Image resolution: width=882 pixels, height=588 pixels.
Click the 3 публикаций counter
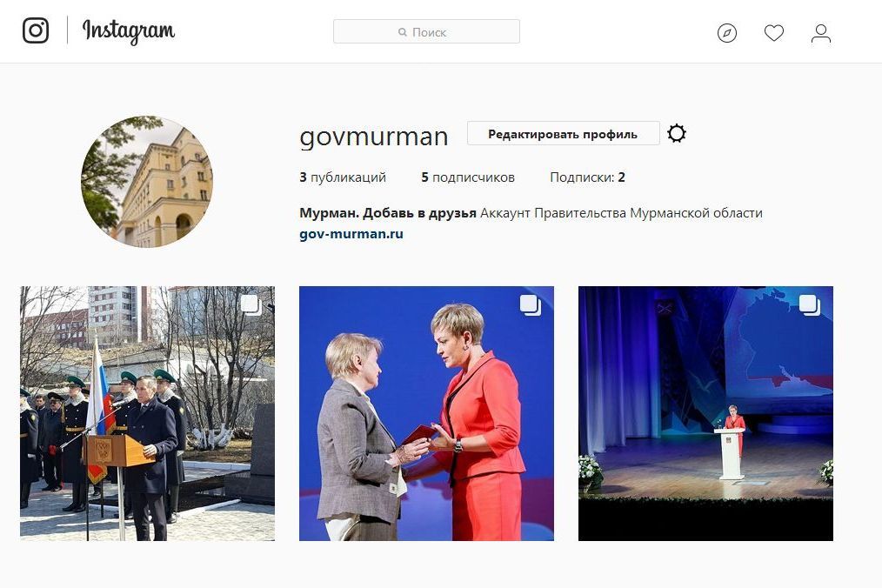(x=343, y=177)
